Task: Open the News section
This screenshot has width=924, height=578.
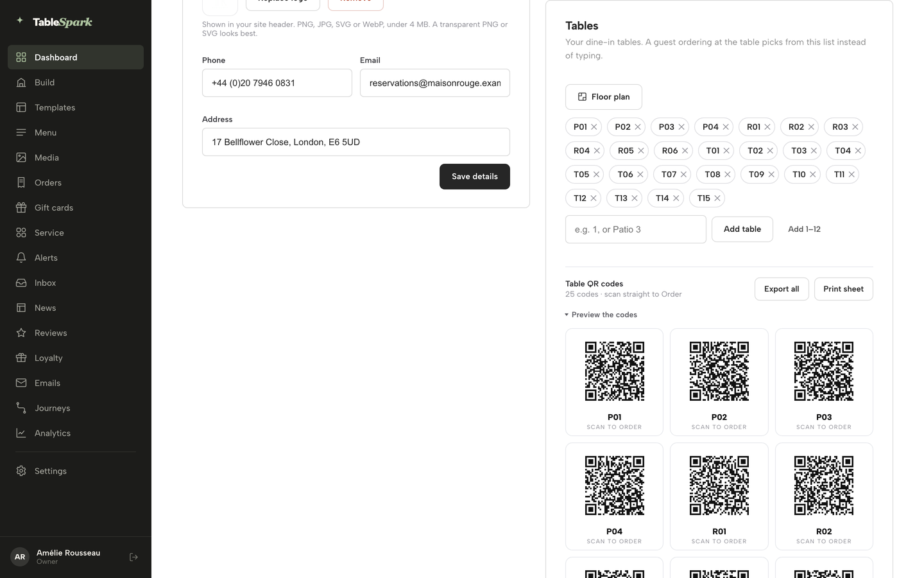Action: tap(76, 308)
